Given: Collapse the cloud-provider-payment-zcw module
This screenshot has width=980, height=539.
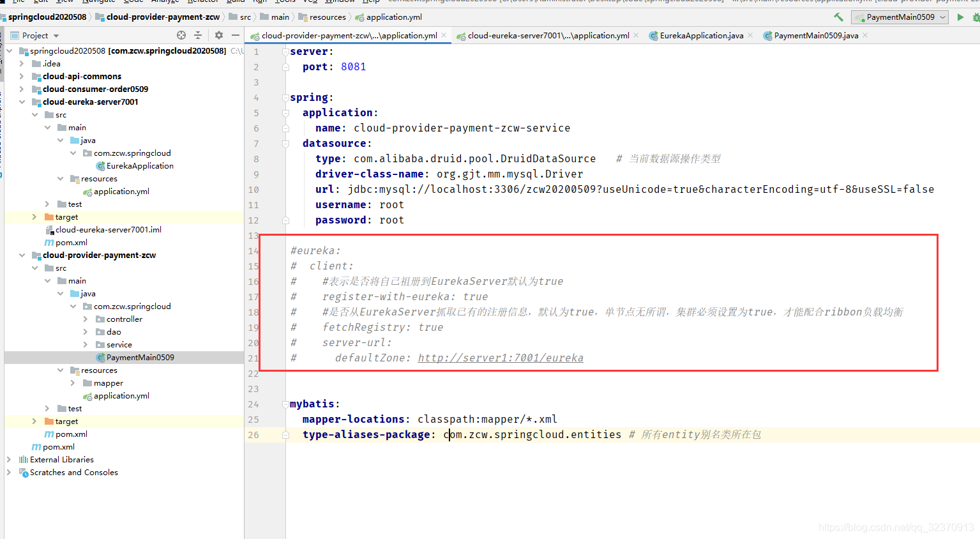Looking at the screenshot, I should [22, 255].
